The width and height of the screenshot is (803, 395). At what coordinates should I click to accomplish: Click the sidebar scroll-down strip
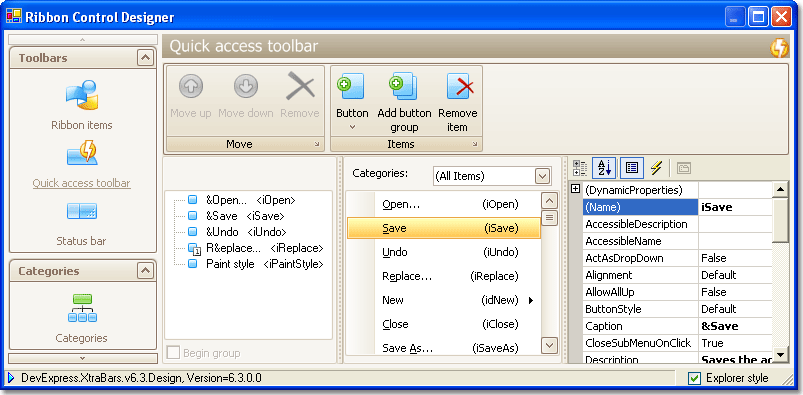click(83, 358)
